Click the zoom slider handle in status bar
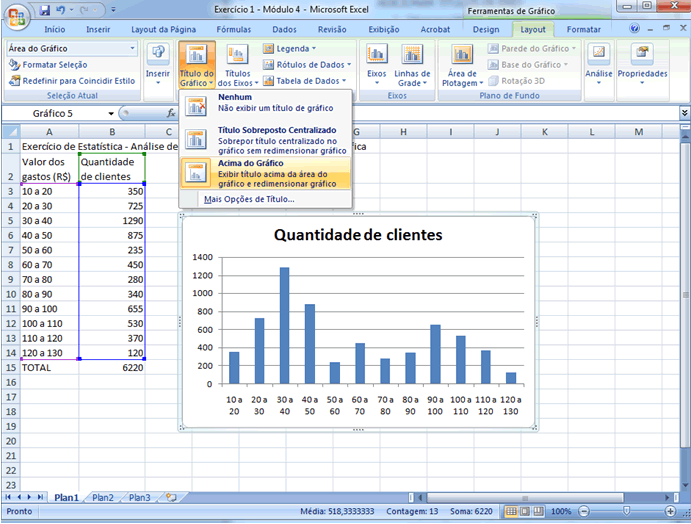 click(x=626, y=511)
